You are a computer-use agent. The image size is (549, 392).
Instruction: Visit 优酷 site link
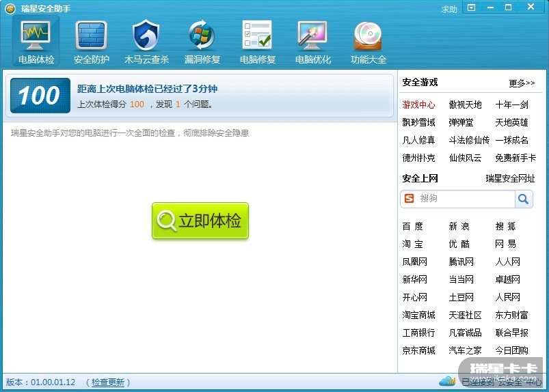point(459,244)
